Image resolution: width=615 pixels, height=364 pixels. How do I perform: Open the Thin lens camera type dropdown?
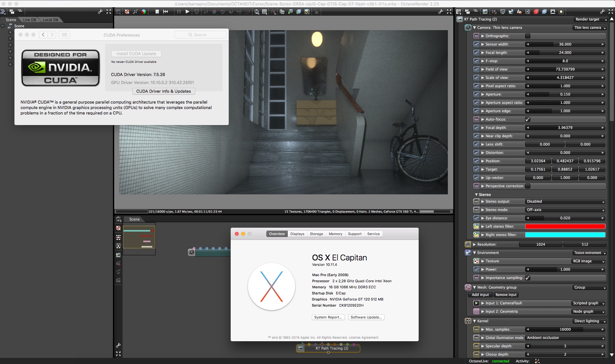tap(590, 28)
